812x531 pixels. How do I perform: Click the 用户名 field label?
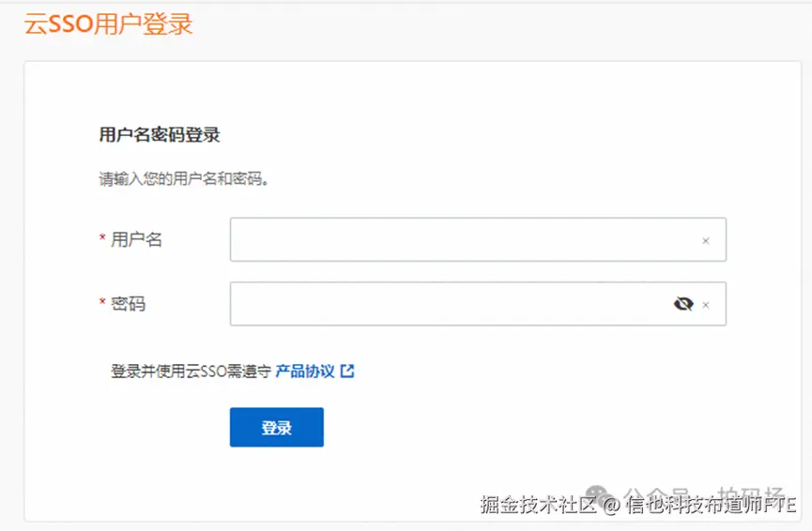[137, 240]
